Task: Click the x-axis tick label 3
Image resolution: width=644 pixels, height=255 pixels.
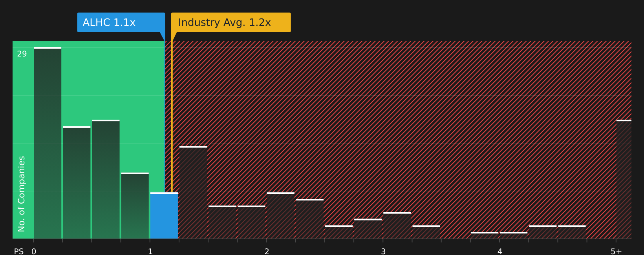Action: pos(383,251)
